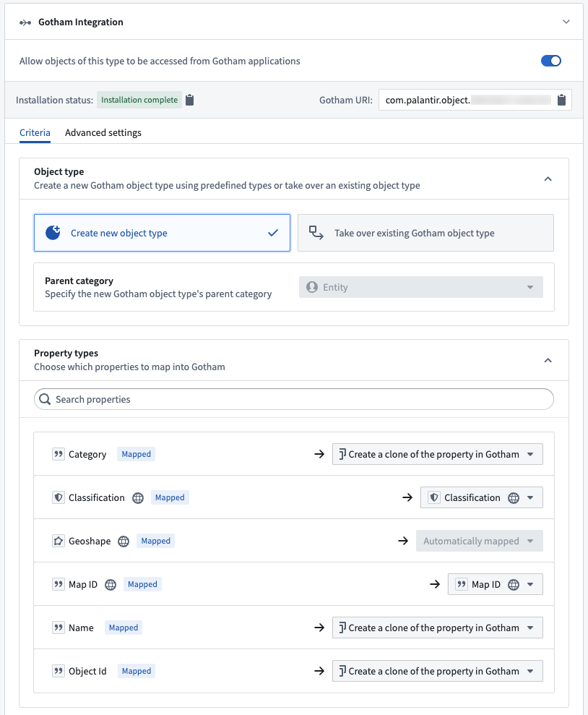Click Mapped tag on Name row
This screenshot has width=588, height=715.
pyautogui.click(x=124, y=628)
